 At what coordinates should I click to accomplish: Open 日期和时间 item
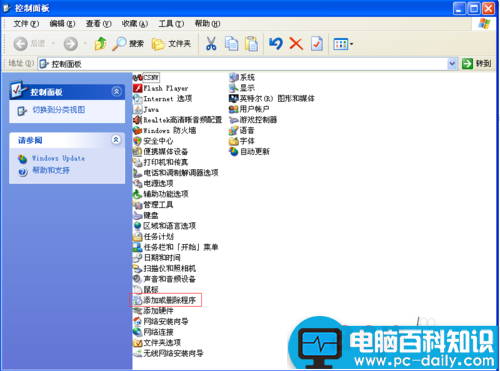(x=157, y=258)
